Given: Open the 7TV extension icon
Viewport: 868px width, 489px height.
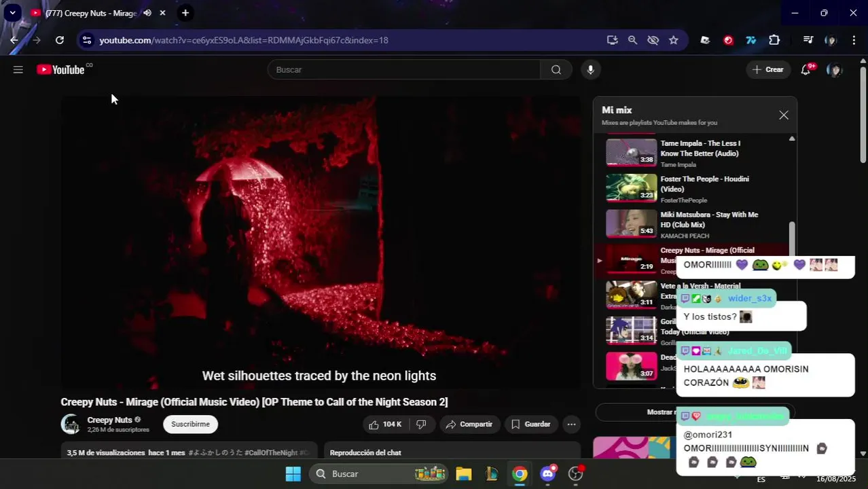Looking at the screenshot, I should (751, 40).
